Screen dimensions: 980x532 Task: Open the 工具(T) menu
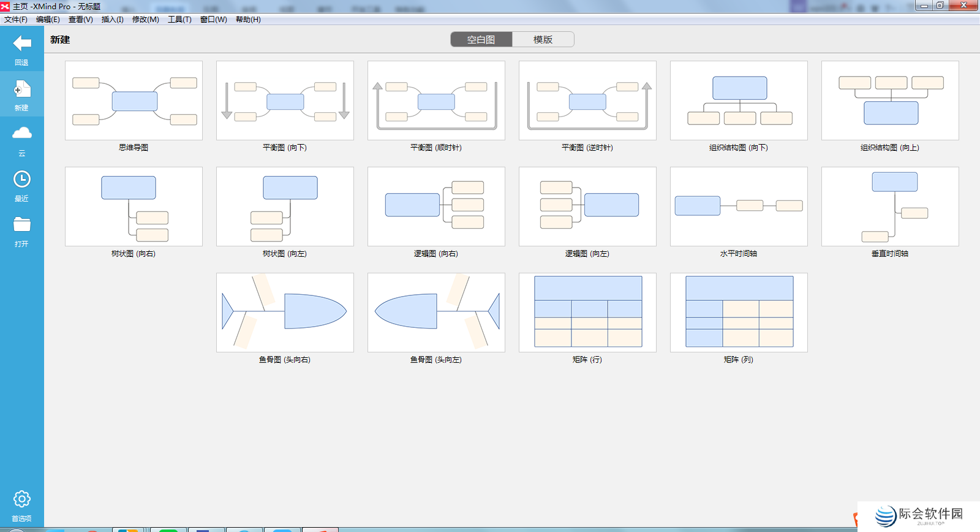(179, 20)
